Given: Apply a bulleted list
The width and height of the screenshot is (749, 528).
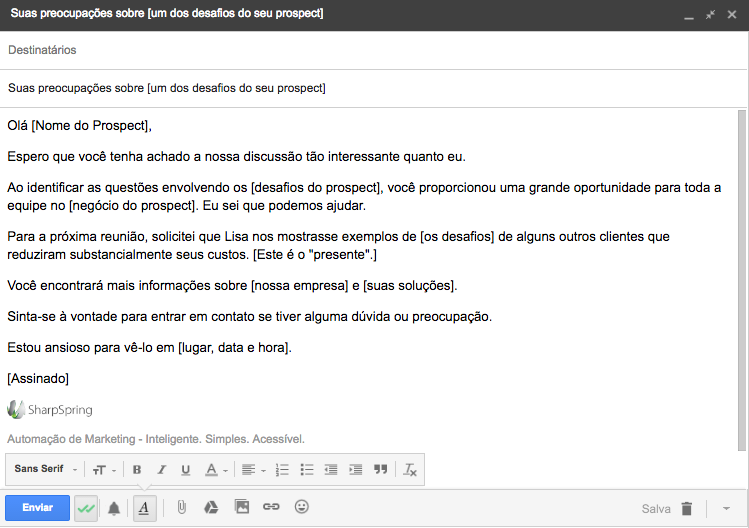Looking at the screenshot, I should (x=307, y=470).
